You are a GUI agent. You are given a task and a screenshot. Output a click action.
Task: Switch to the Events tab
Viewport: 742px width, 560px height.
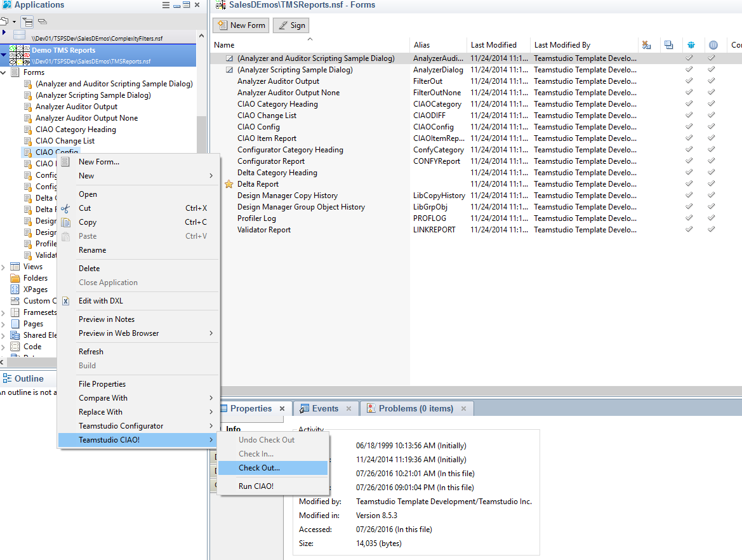(324, 408)
